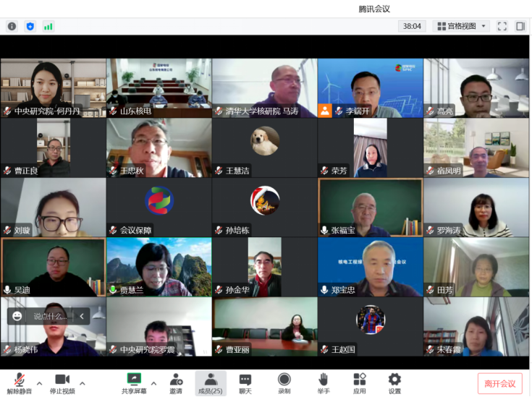
Task: Expand the video options arrow beside 停止视频
Action: tap(82, 383)
